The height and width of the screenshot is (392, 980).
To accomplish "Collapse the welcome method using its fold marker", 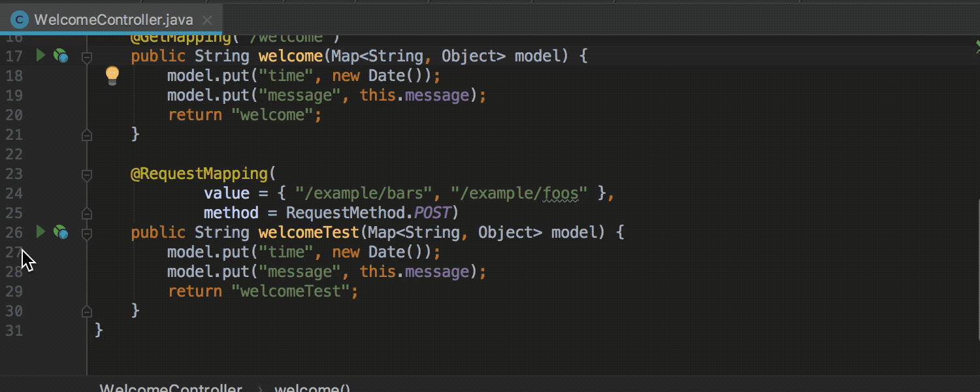I will click(x=86, y=57).
